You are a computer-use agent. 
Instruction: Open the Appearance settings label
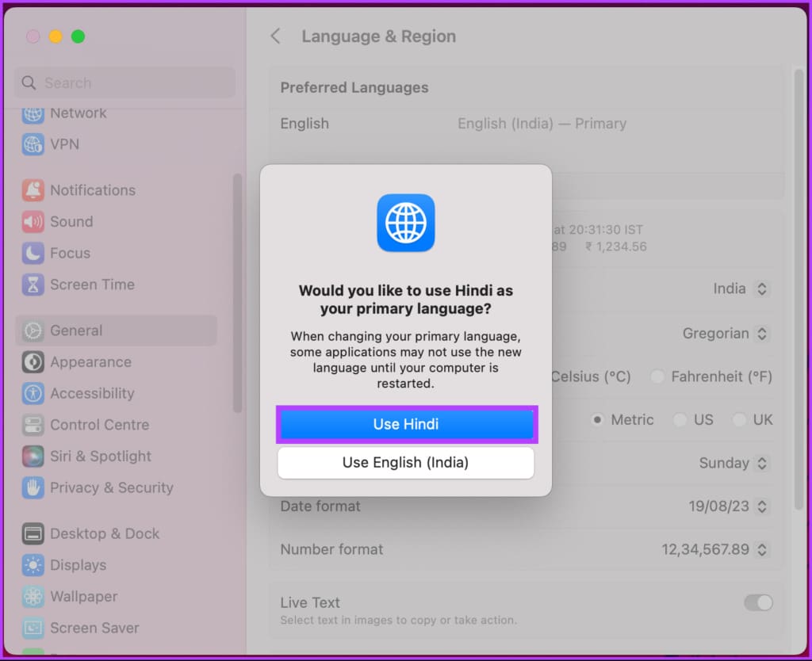click(90, 362)
